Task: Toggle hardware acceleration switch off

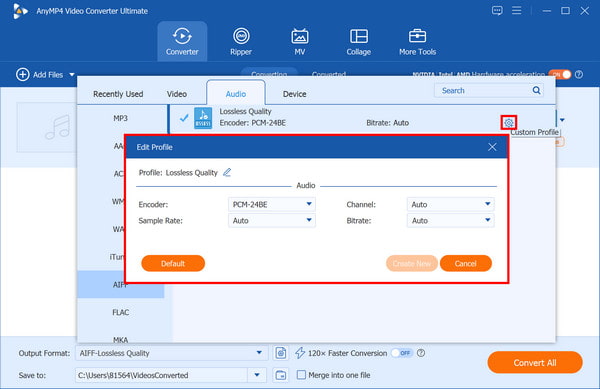Action: (x=560, y=75)
